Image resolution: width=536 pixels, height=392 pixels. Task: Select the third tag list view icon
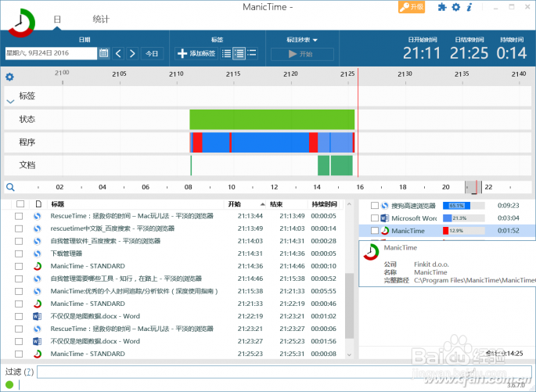[252, 53]
